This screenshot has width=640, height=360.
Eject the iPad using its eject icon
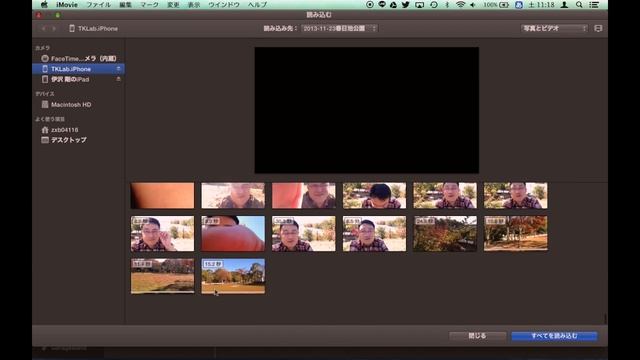click(118, 79)
